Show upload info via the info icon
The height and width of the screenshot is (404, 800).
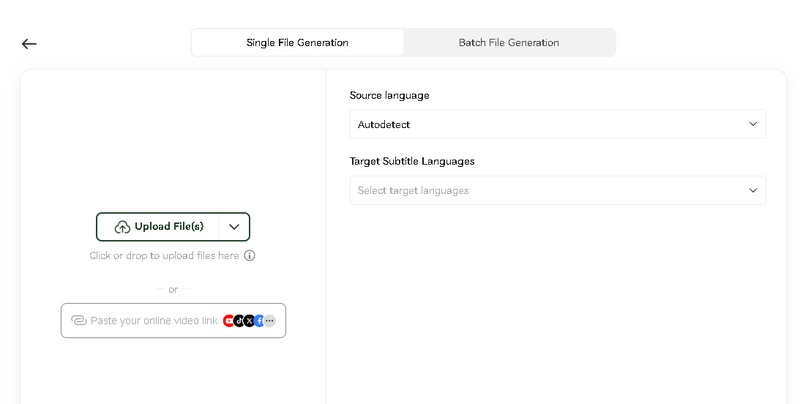coord(250,256)
